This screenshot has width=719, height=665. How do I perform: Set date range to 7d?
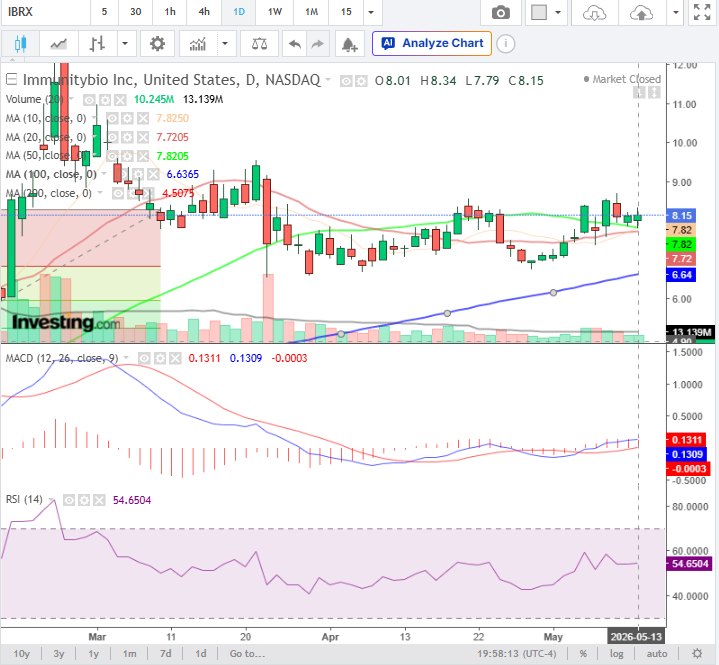pyautogui.click(x=166, y=654)
